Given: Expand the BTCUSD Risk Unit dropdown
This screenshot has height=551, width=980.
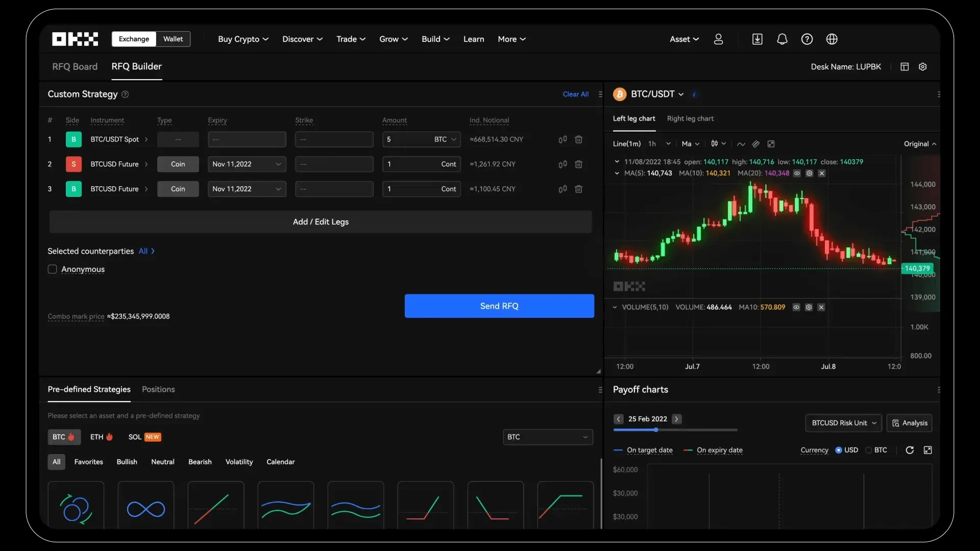Looking at the screenshot, I should click(x=843, y=422).
